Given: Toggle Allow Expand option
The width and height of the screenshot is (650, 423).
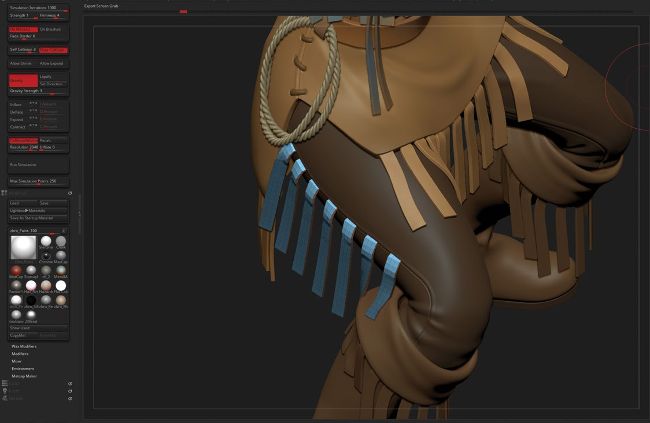Looking at the screenshot, I should 53,63.
